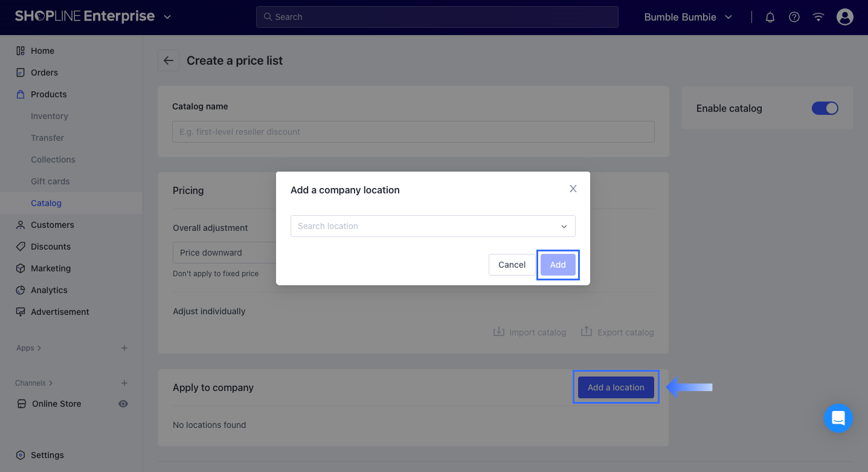Click the back arrow beside Create a price list
Screen dimensions: 868x472
tap(169, 60)
